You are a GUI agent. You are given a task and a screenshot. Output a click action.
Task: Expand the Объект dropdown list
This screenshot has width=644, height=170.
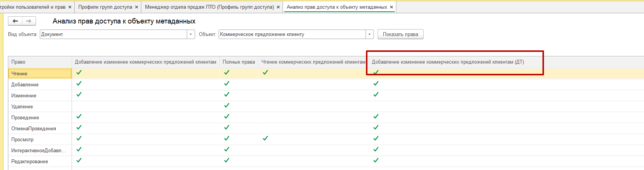[x=370, y=34]
